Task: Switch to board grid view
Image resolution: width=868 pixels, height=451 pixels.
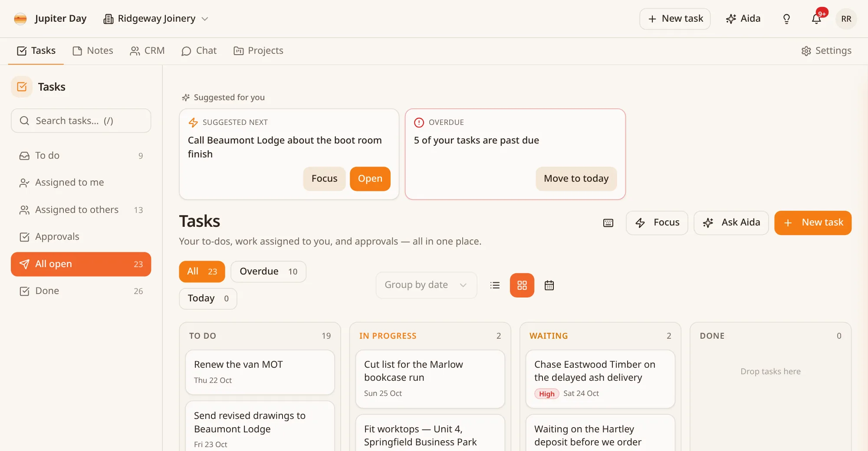Action: [522, 285]
